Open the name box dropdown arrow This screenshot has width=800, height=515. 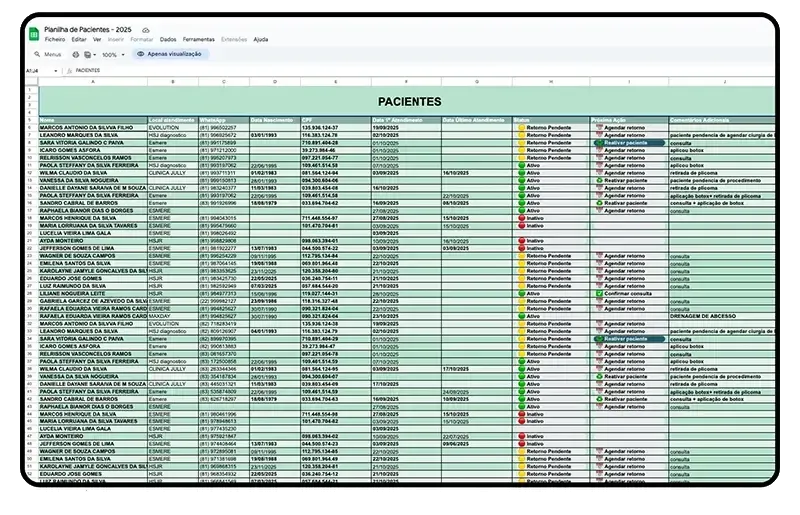point(56,71)
